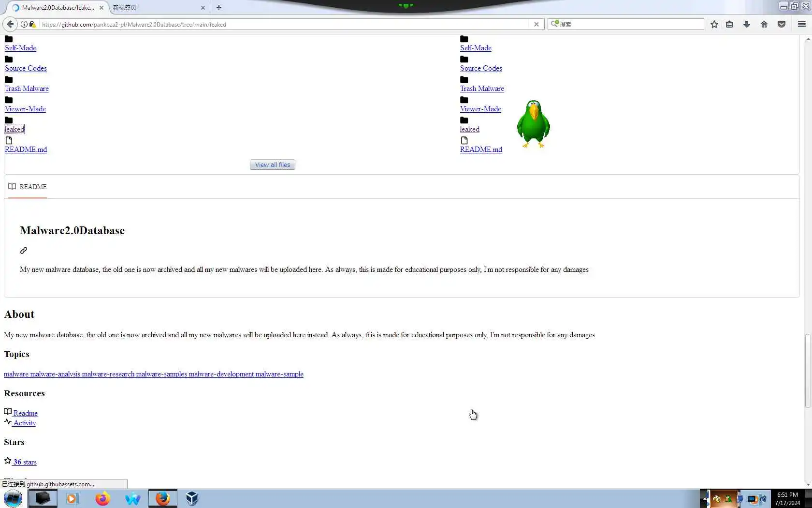
Task: Close the second browser tab
Action: [203, 8]
